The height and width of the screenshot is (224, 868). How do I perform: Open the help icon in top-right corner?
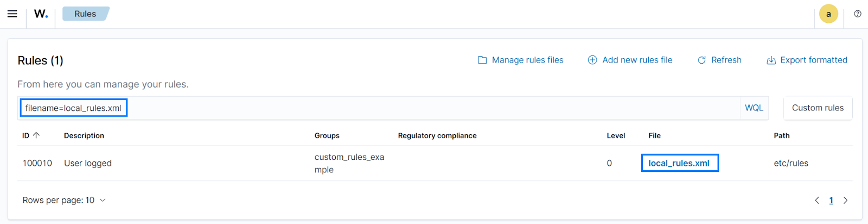pyautogui.click(x=858, y=14)
